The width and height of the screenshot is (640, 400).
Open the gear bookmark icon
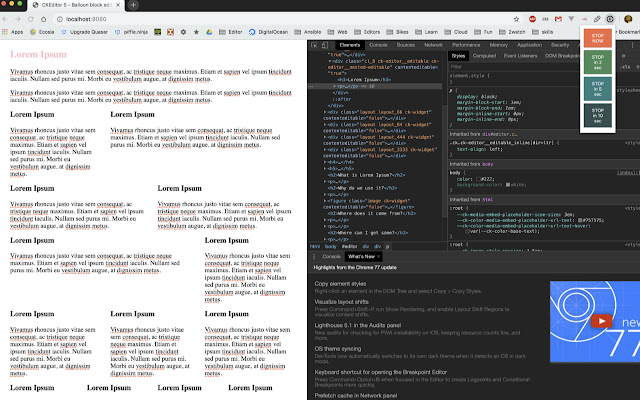[x=183, y=32]
